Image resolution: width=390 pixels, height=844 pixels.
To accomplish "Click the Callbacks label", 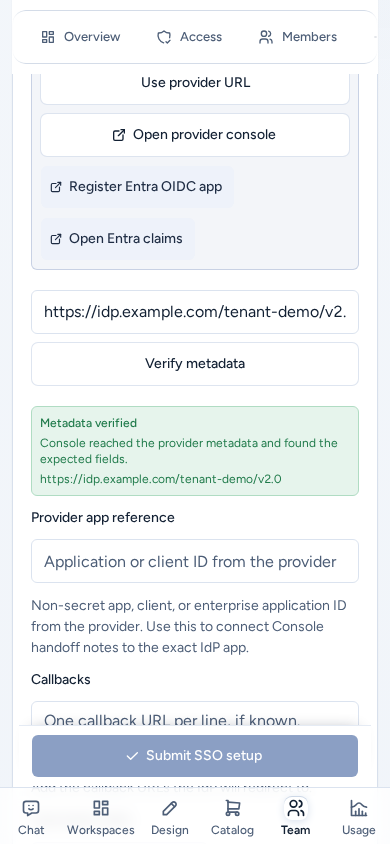I will click(61, 679).
